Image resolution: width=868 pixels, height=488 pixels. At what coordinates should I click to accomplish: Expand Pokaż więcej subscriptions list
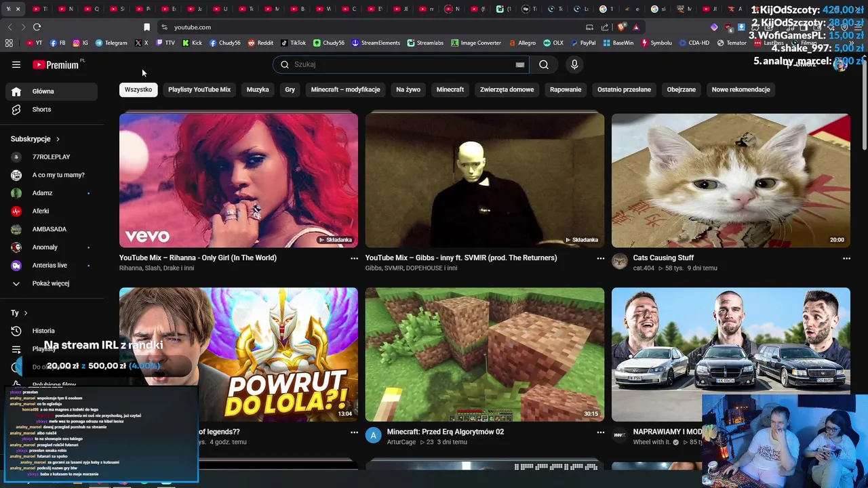point(52,283)
